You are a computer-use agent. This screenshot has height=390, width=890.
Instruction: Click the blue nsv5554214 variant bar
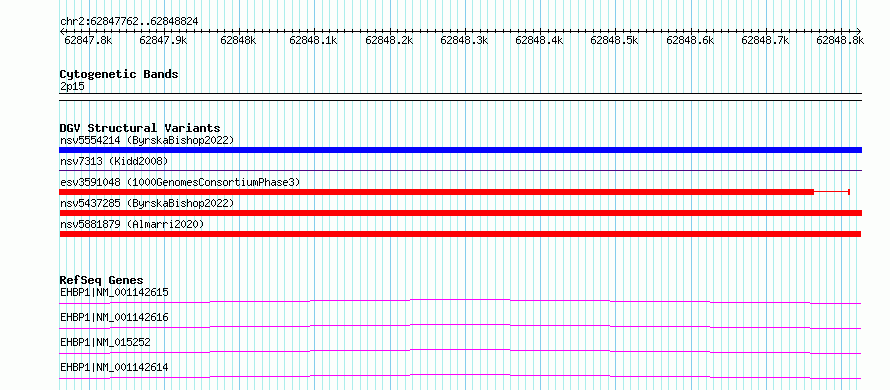tap(460, 150)
